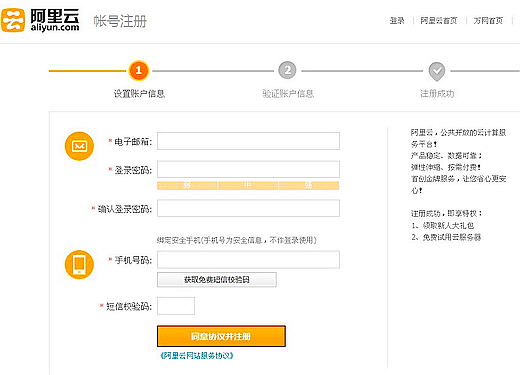
Task: Click the 验证账户信息 step label
Action: (288, 94)
